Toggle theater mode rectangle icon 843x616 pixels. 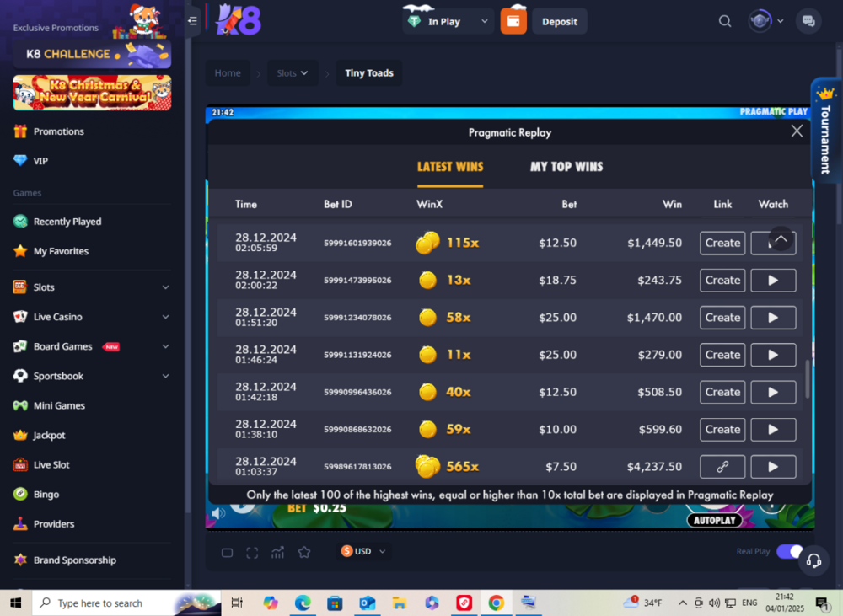pos(227,552)
